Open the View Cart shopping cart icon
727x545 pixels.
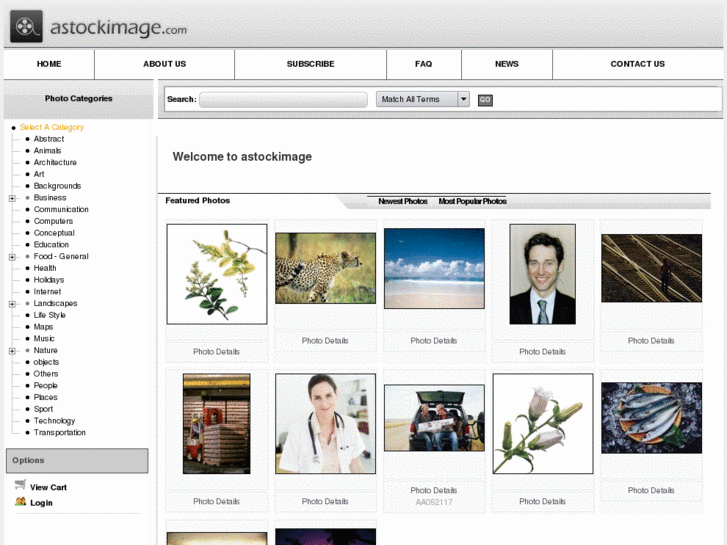(x=20, y=485)
